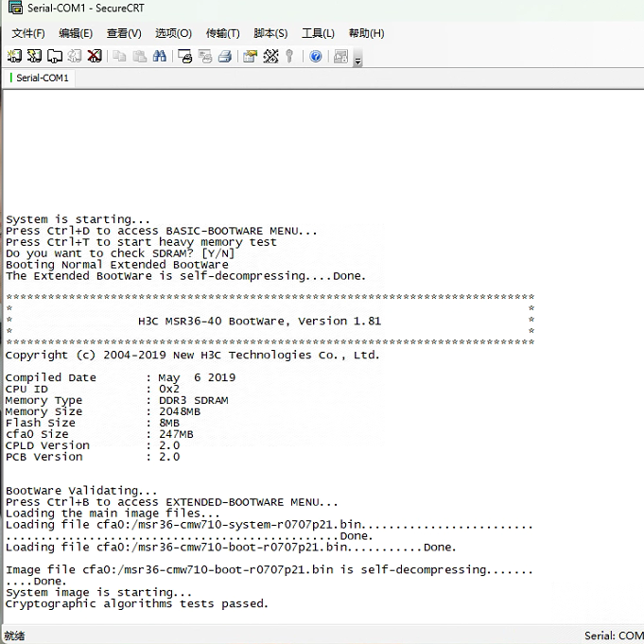Open the 选项(O) menu

point(173,33)
